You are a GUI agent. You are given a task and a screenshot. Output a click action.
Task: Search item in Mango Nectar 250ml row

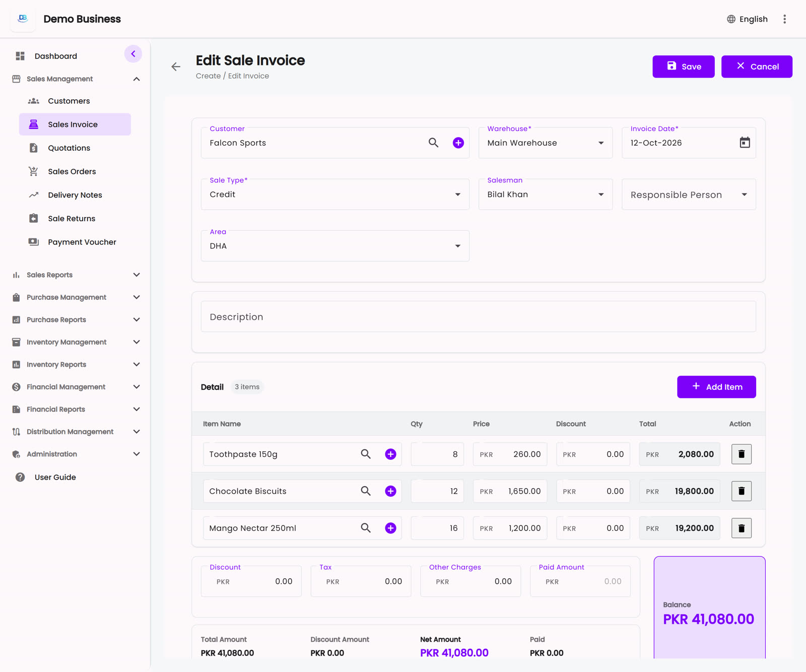pos(366,528)
